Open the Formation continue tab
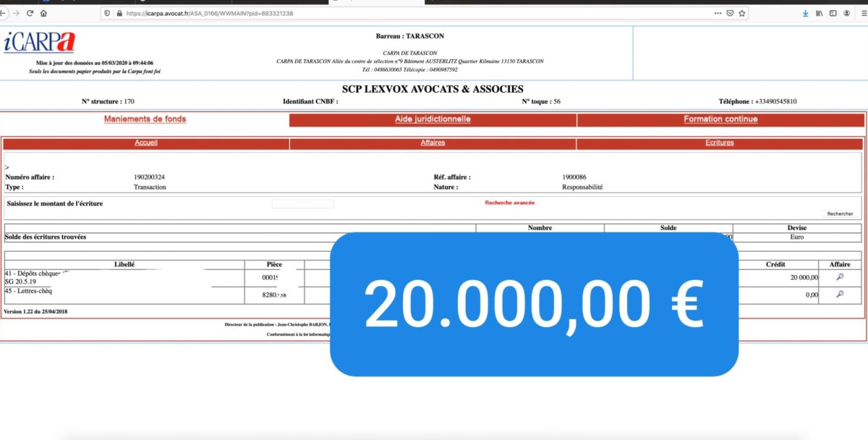The height and width of the screenshot is (440, 868). [x=720, y=119]
